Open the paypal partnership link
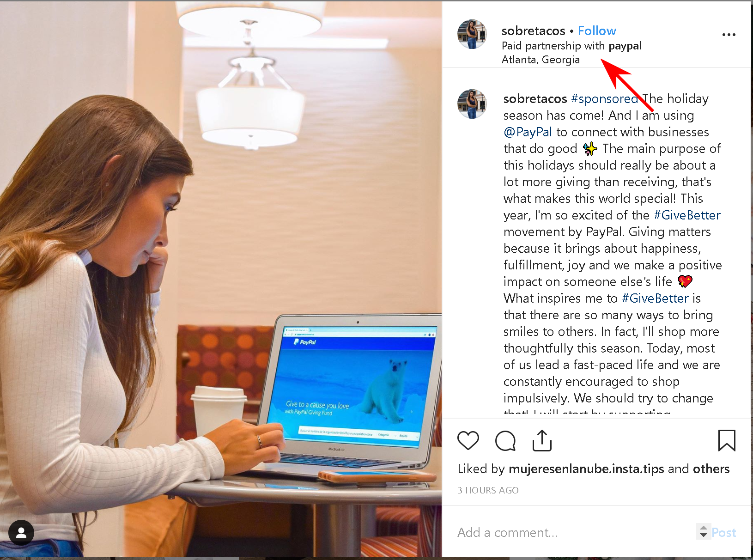Screen dimensions: 753x560 [625, 46]
